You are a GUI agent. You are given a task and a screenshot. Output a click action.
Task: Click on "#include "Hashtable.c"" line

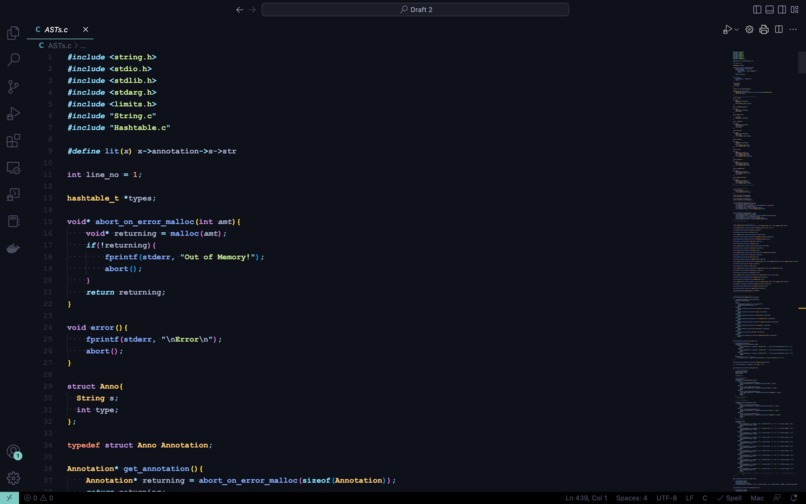click(118, 128)
